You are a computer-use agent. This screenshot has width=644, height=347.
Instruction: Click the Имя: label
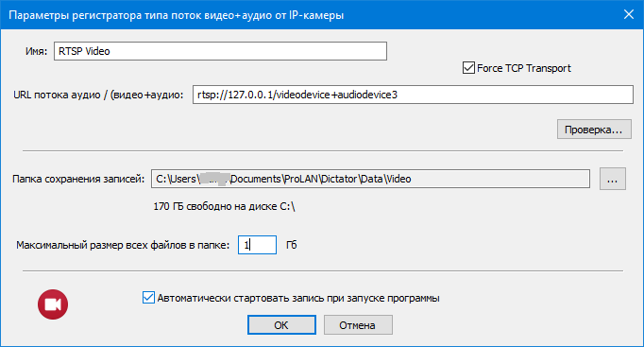click(x=36, y=51)
